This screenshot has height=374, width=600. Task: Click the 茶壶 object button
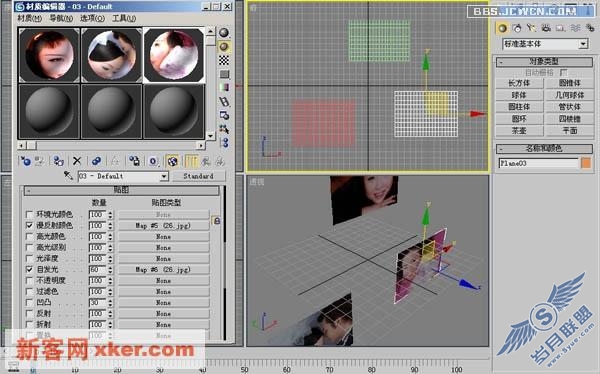tap(519, 131)
